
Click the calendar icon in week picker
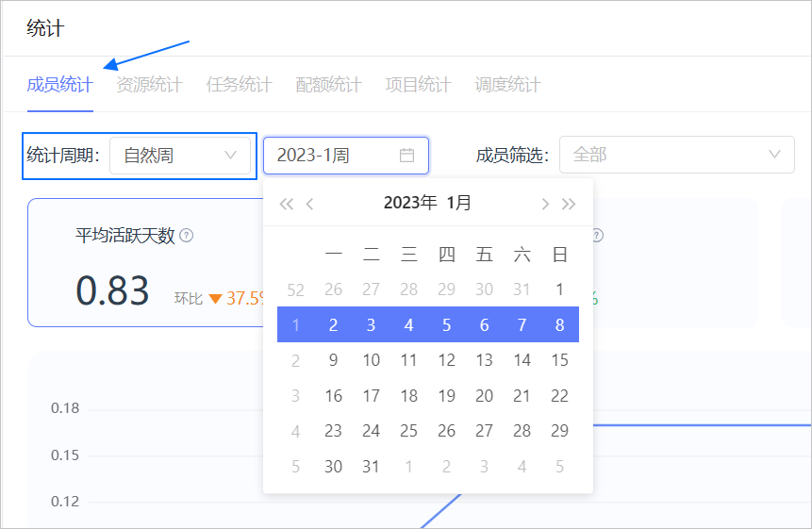pyautogui.click(x=407, y=156)
